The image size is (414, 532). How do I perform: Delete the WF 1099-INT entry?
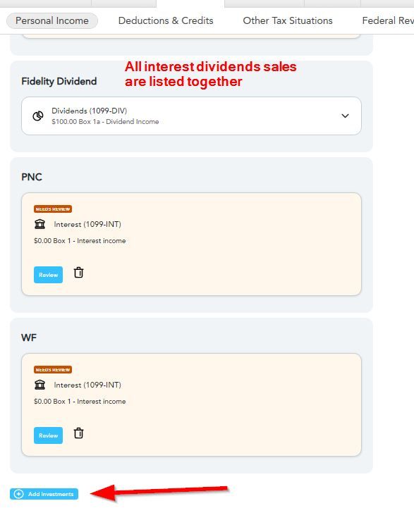pyautogui.click(x=78, y=433)
